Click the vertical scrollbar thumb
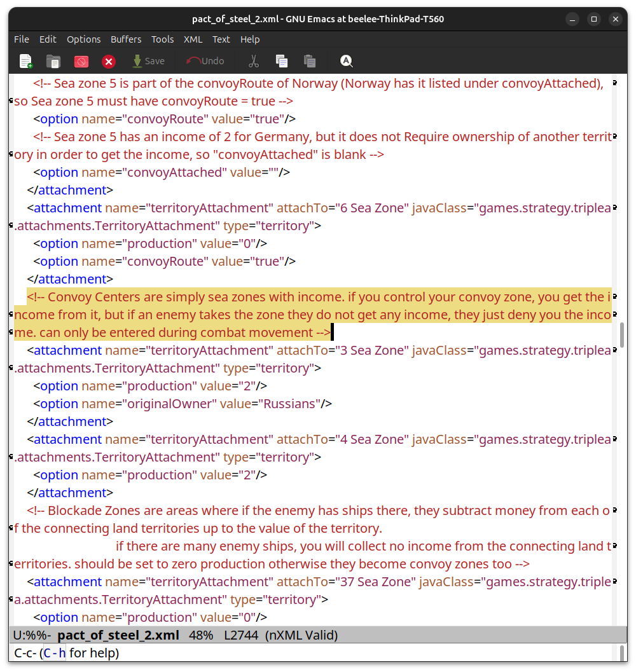 click(622, 336)
